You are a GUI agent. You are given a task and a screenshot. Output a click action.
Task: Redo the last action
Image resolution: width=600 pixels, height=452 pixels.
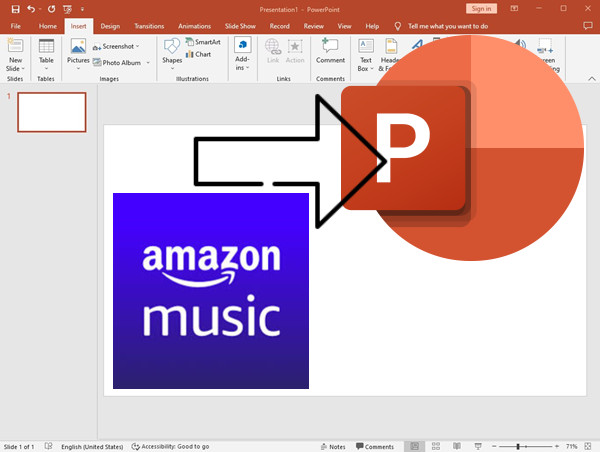(x=51, y=9)
